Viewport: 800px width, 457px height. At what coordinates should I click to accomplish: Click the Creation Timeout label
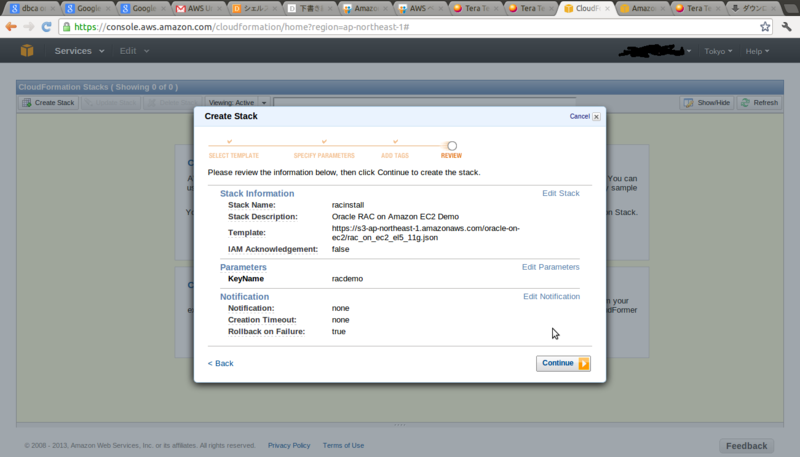(x=262, y=320)
